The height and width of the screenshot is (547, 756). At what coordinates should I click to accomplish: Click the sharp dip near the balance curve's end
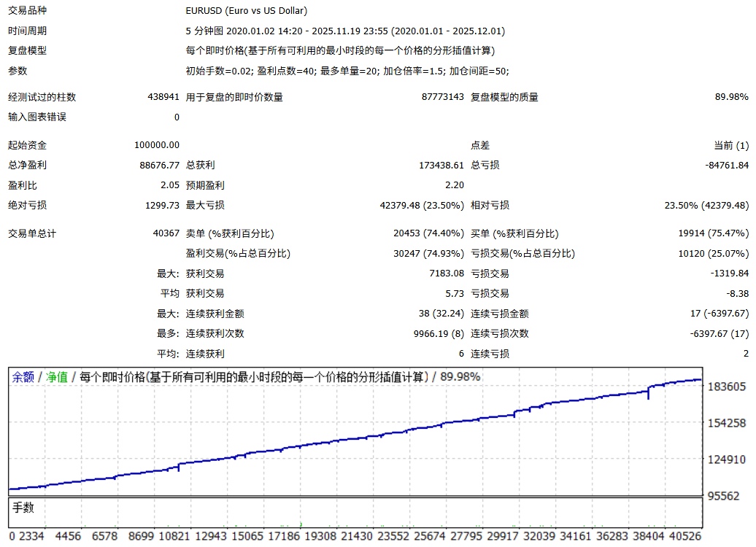click(648, 394)
